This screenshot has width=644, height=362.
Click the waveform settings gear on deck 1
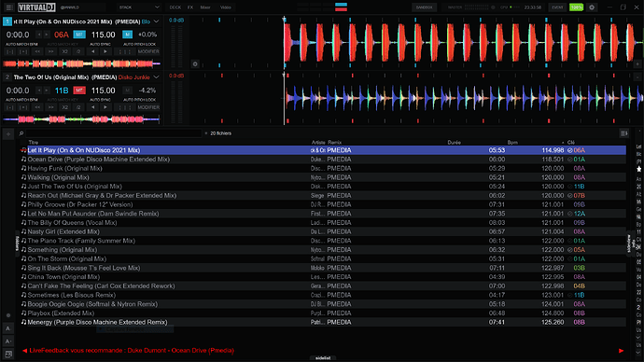tap(195, 63)
